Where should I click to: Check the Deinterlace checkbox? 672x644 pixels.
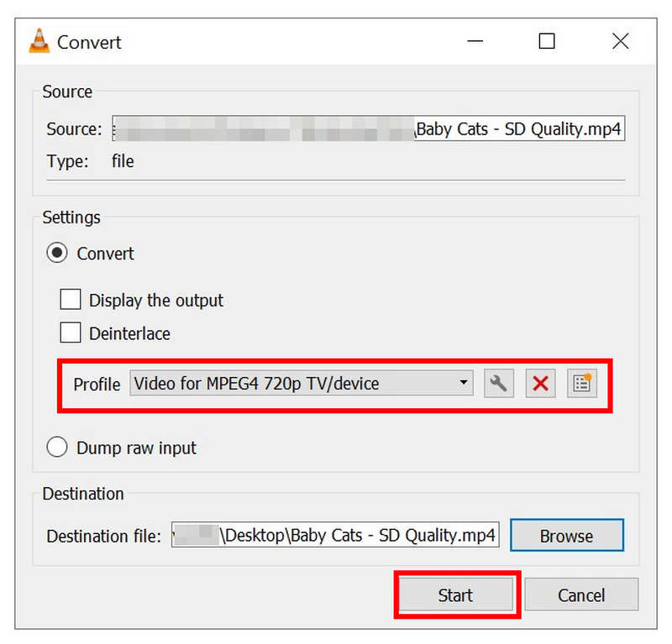click(71, 332)
